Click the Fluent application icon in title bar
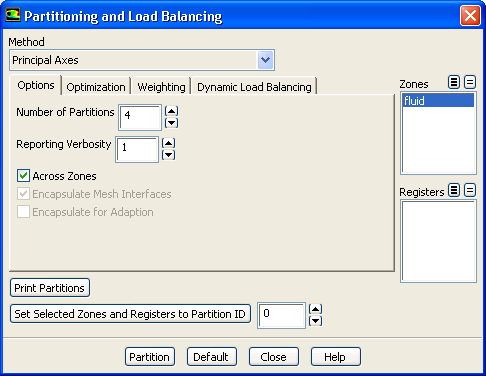 coord(13,15)
